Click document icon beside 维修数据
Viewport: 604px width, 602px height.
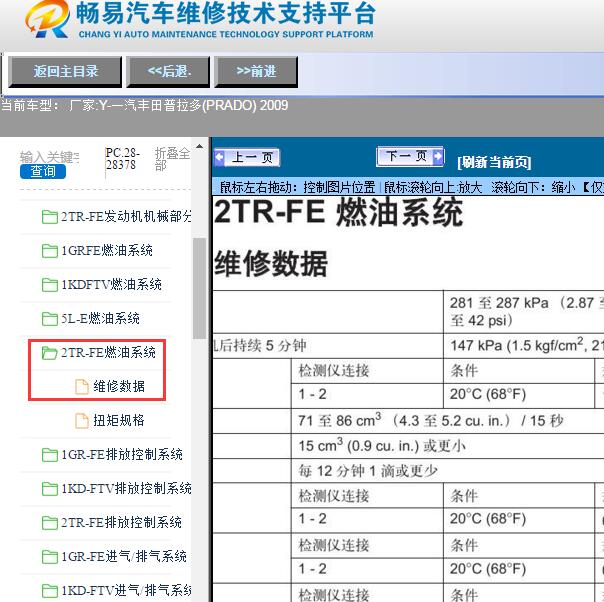click(x=82, y=387)
